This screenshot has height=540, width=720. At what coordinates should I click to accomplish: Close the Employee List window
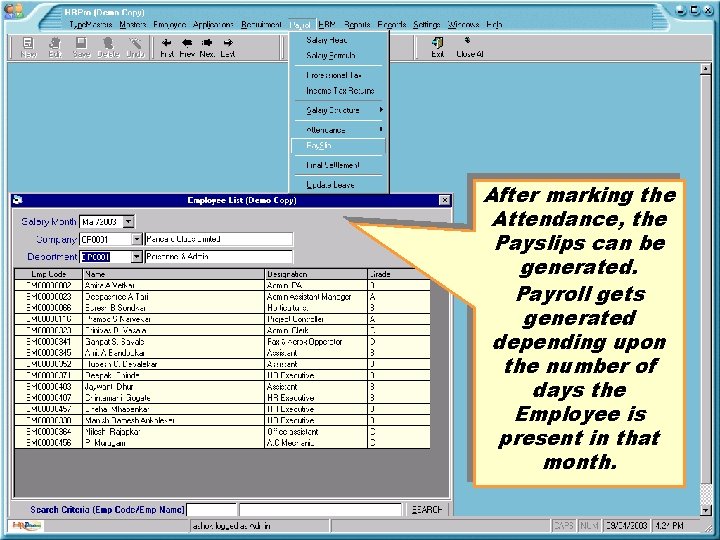click(444, 200)
